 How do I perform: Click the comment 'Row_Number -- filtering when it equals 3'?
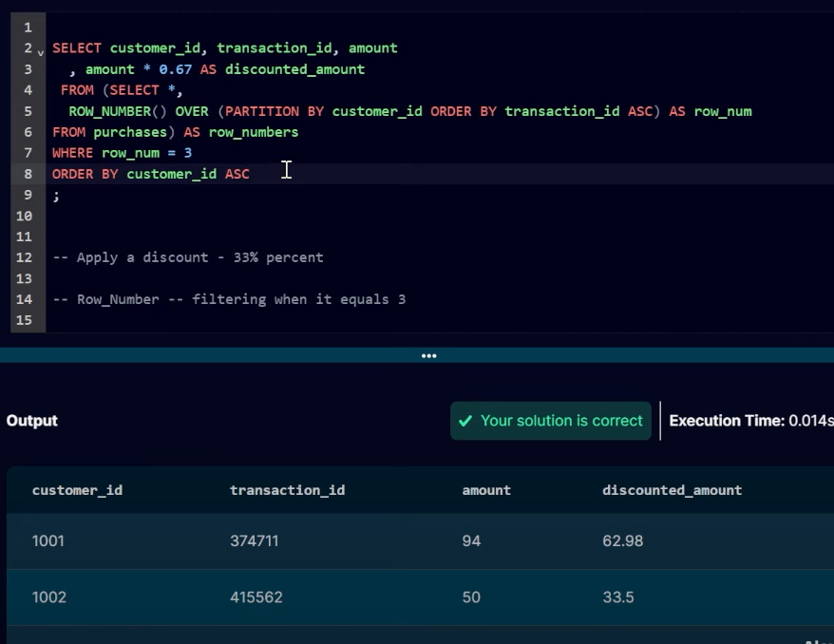pos(229,299)
